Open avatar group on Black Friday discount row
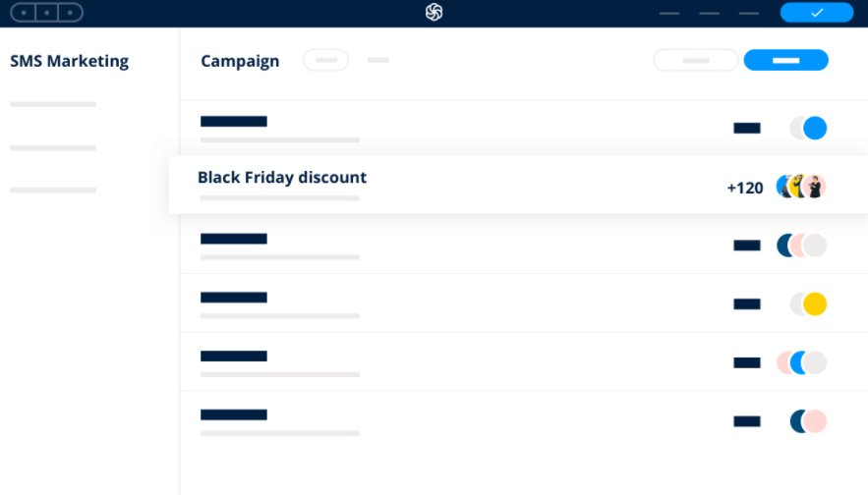Screen dimensions: 868x495 point(800,187)
